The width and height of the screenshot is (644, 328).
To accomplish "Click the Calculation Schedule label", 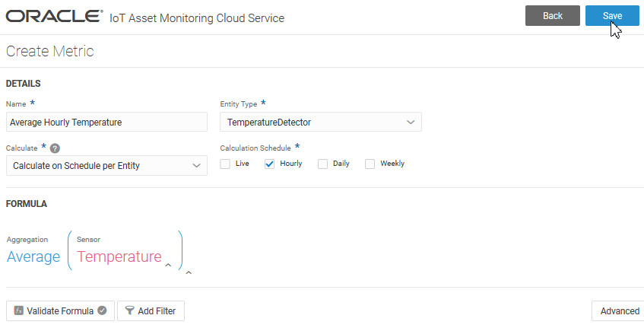I will tap(255, 148).
